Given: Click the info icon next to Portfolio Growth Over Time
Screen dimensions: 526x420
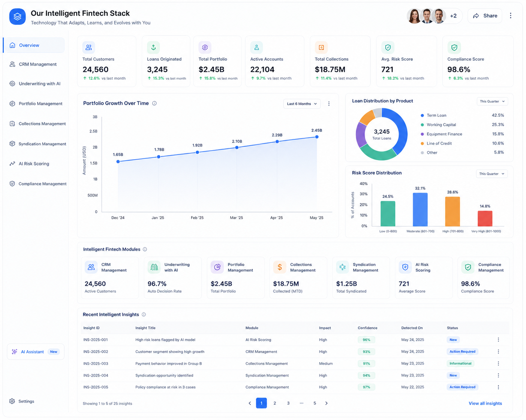Looking at the screenshot, I should (x=154, y=103).
